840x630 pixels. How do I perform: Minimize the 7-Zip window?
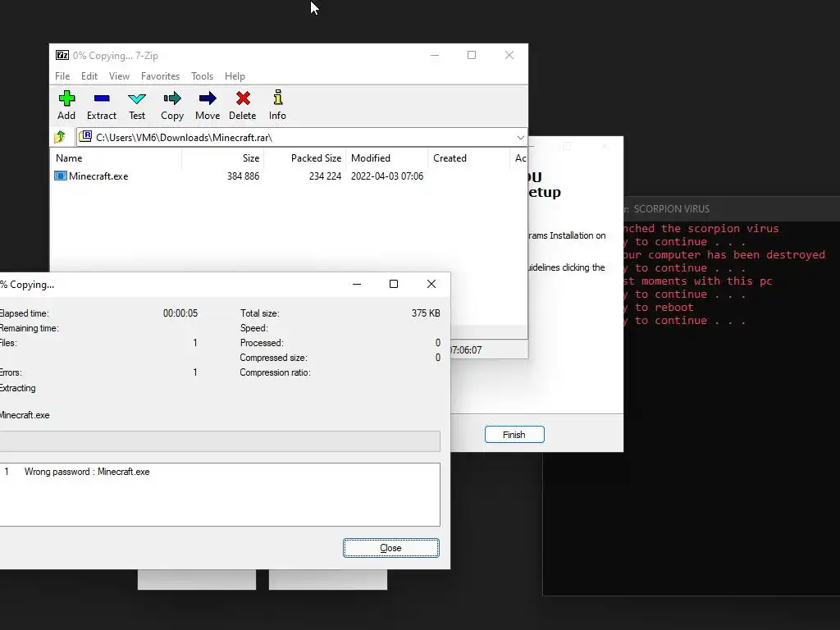click(x=435, y=55)
